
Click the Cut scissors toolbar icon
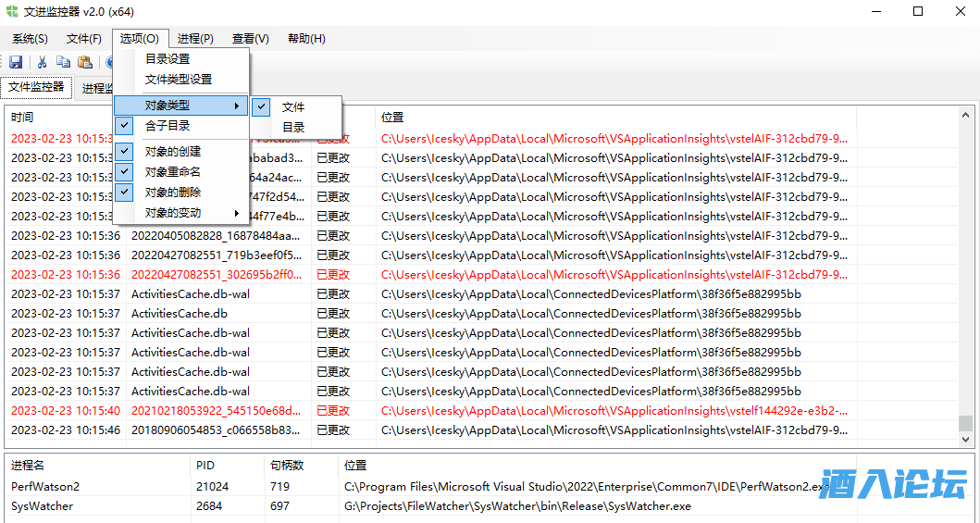(42, 62)
